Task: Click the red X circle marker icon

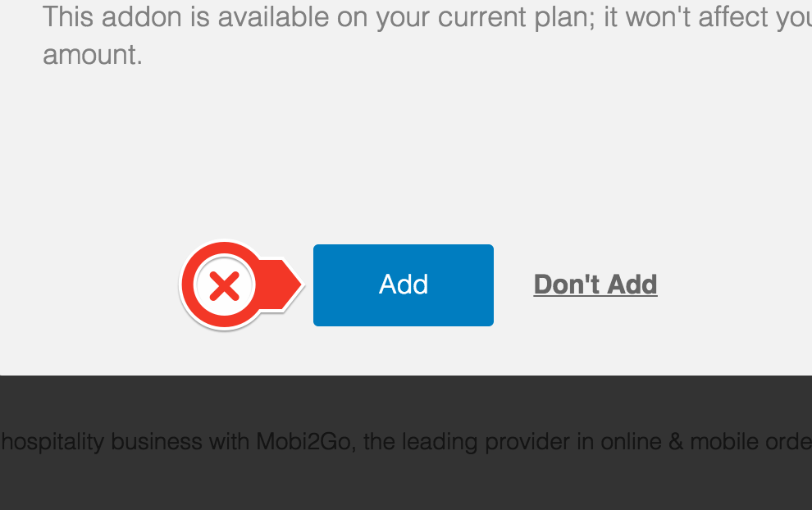Action: coord(224,285)
